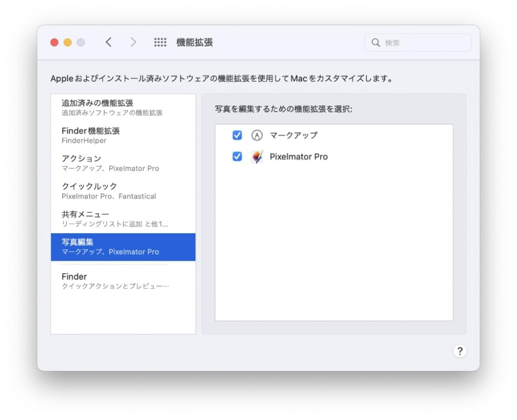Go back with the left chevron

click(x=109, y=42)
